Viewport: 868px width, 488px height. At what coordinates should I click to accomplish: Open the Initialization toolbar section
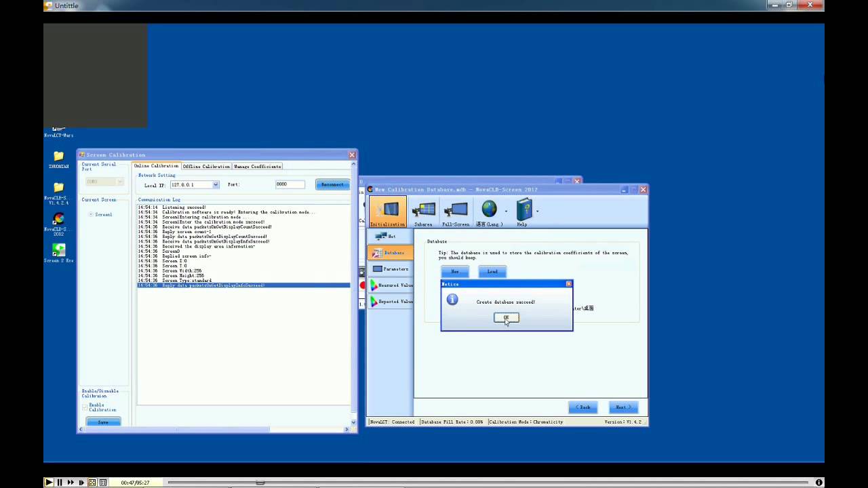[x=388, y=212]
